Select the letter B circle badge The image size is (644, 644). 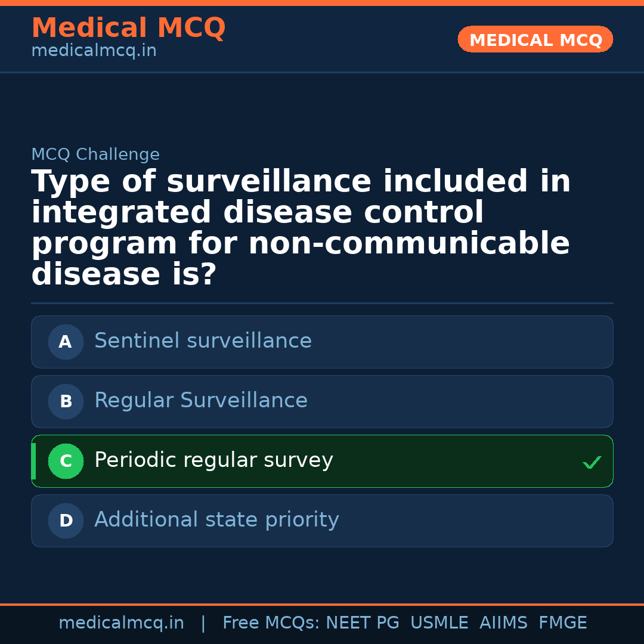tap(66, 402)
